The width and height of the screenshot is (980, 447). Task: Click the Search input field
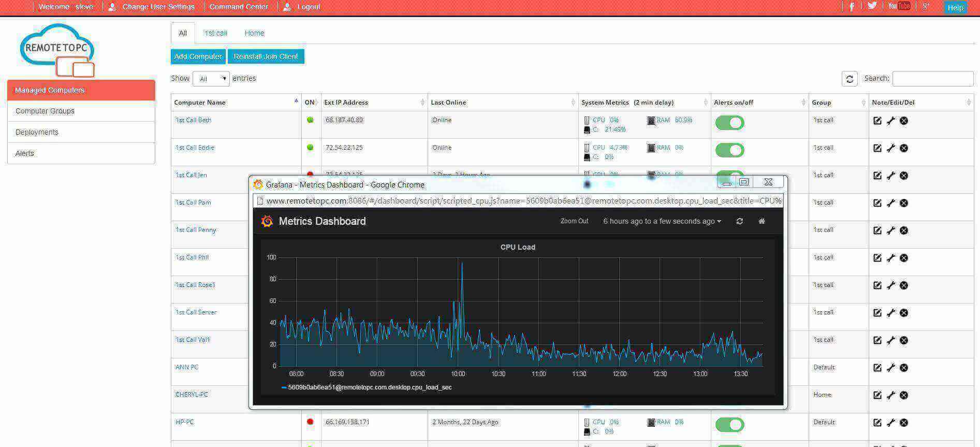[x=932, y=79]
